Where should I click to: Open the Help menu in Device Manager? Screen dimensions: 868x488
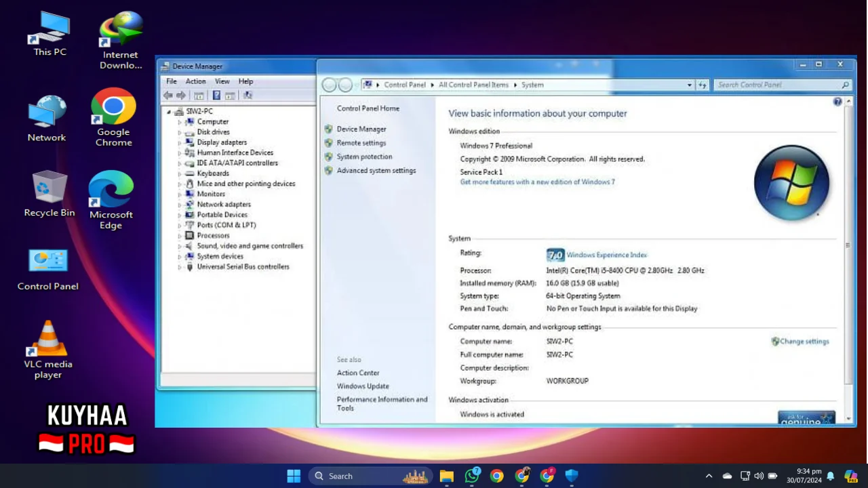[x=245, y=81]
